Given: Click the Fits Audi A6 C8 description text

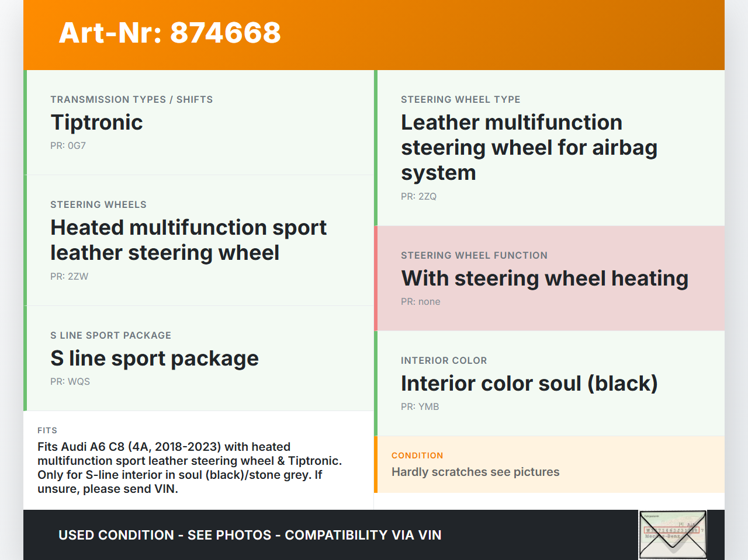Looking at the screenshot, I should pos(189,468).
